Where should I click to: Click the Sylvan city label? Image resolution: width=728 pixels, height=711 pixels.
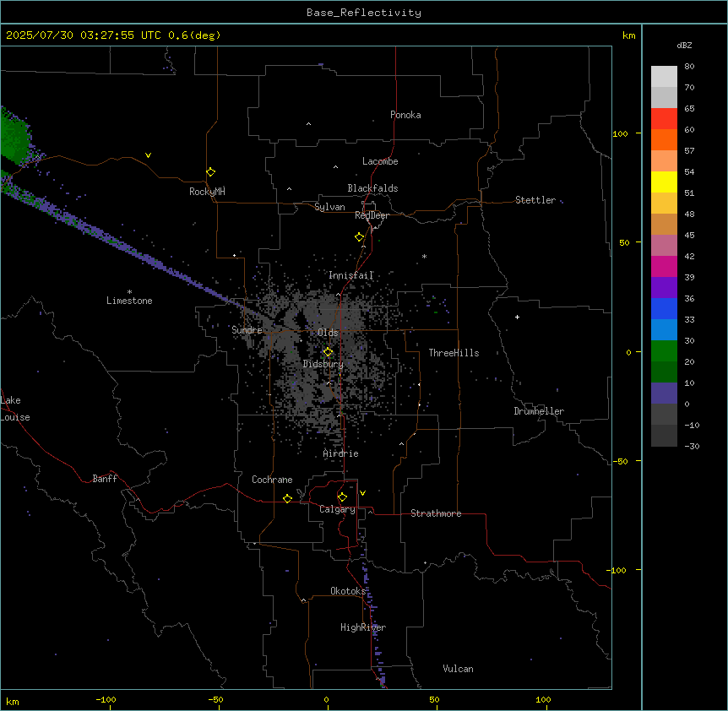point(329,207)
